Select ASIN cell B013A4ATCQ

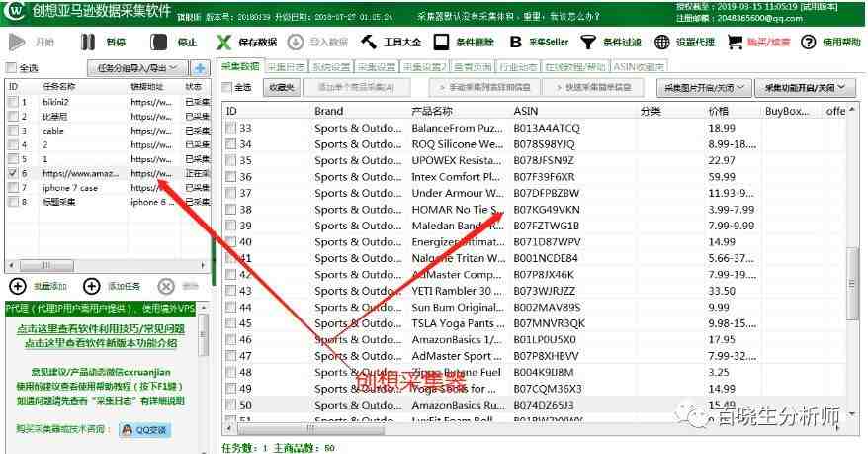(547, 128)
